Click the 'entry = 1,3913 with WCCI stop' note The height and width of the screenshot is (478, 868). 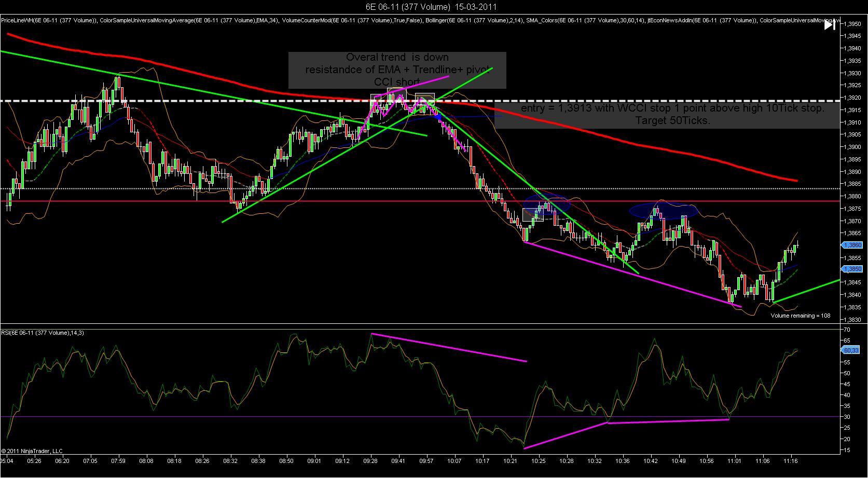tap(672, 108)
